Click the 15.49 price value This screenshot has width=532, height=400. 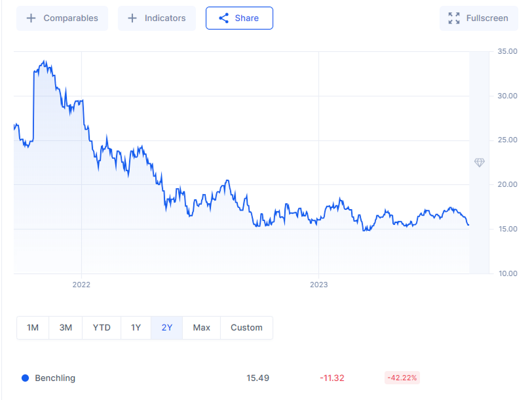(258, 378)
